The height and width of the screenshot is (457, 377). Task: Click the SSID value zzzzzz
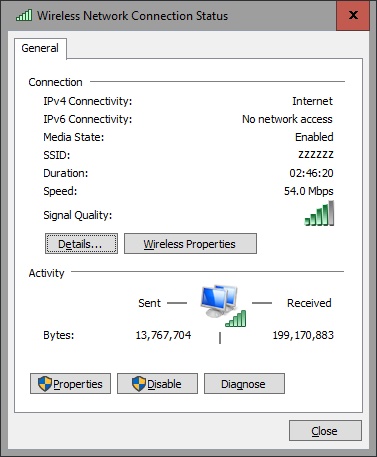pos(316,155)
